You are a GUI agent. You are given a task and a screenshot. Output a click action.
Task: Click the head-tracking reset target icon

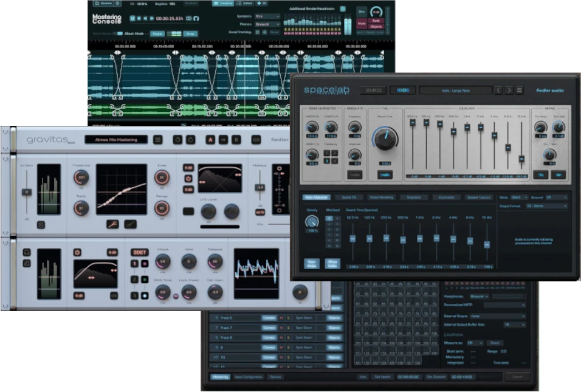pyautogui.click(x=258, y=33)
